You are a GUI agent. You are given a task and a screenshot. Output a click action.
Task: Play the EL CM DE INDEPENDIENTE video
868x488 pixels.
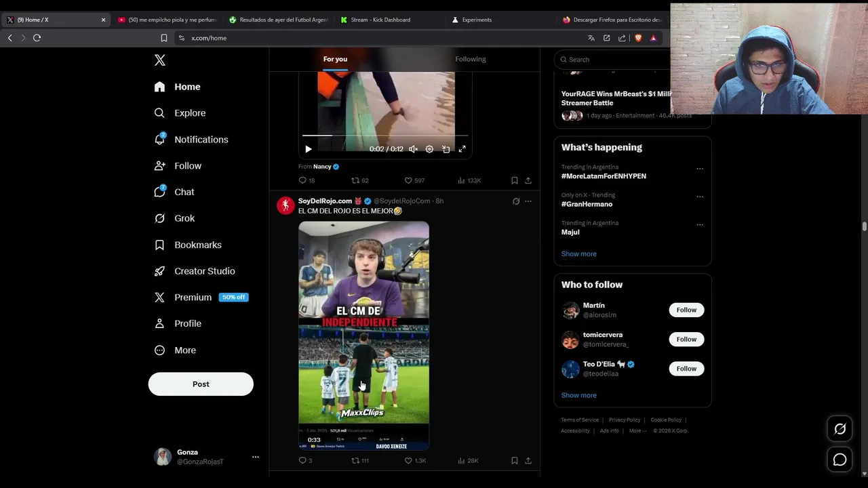pyautogui.click(x=363, y=335)
